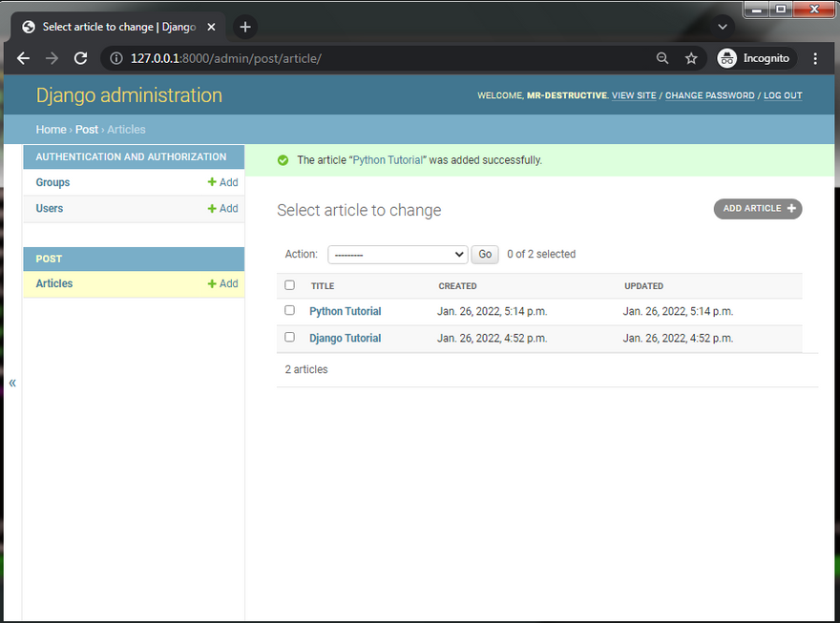Open the Action dropdown

coord(397,254)
